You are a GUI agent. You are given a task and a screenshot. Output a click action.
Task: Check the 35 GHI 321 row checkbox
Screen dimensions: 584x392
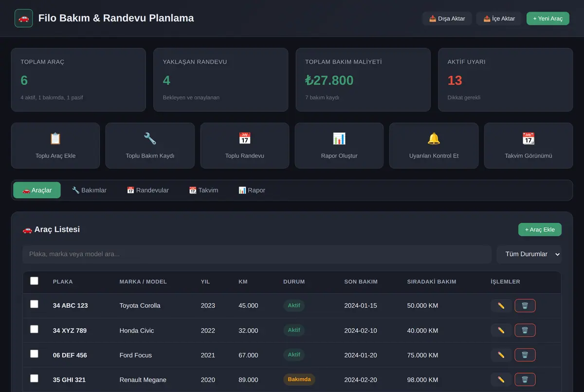[x=34, y=378]
